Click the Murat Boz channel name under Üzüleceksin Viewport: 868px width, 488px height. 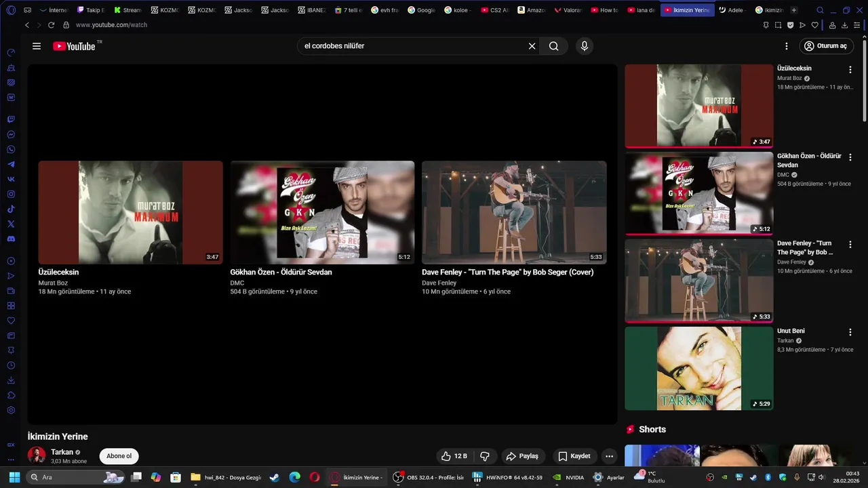(53, 283)
